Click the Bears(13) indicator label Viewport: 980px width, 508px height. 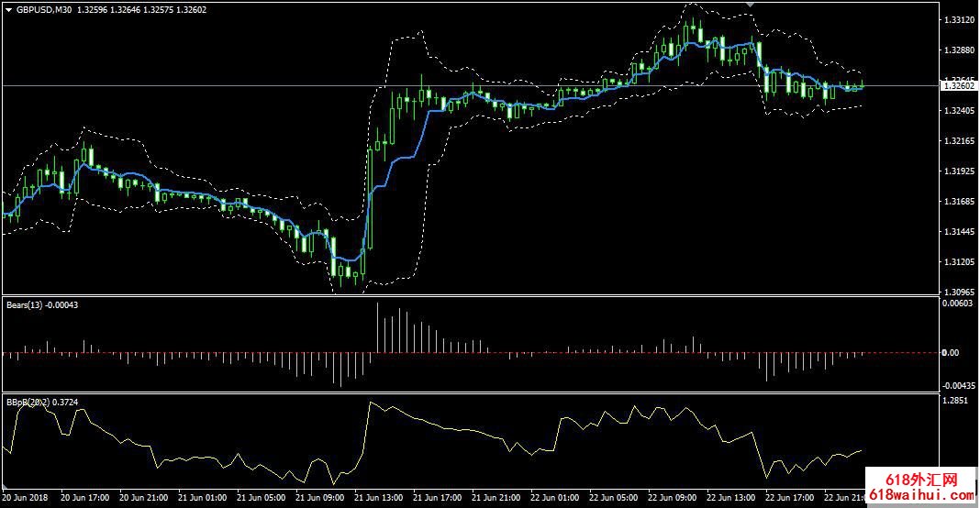(25, 305)
